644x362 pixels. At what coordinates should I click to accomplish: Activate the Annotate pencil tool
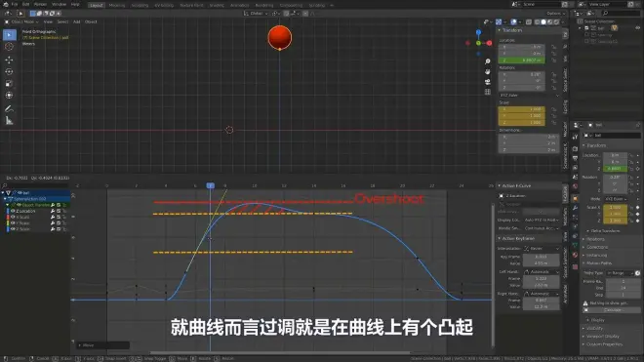pyautogui.click(x=9, y=109)
